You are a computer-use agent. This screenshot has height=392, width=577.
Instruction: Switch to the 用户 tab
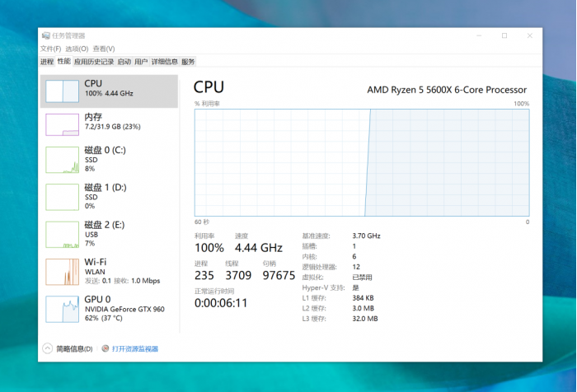(x=141, y=62)
